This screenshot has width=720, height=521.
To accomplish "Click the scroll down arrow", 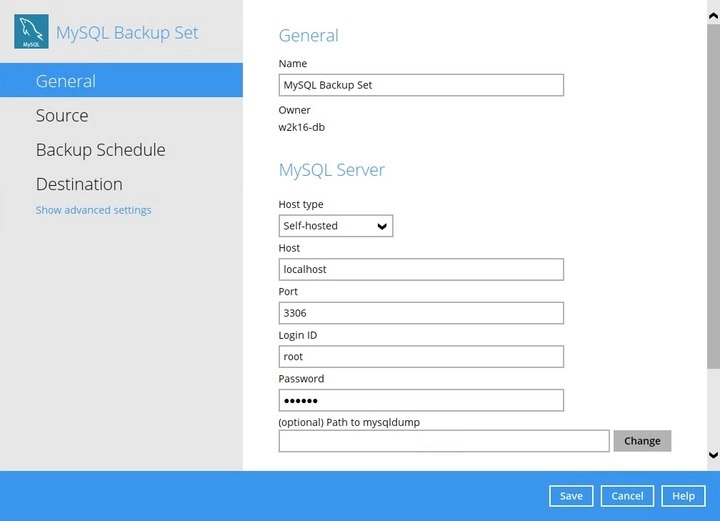I will 713,455.
